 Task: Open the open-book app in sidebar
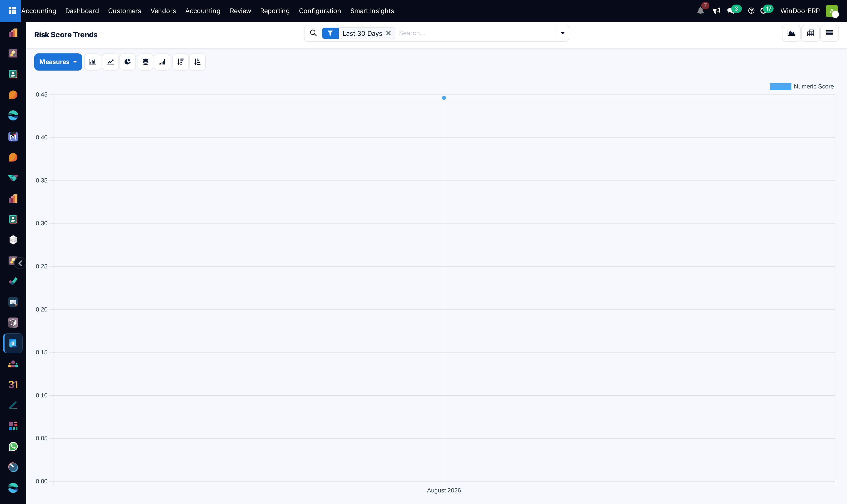click(13, 302)
